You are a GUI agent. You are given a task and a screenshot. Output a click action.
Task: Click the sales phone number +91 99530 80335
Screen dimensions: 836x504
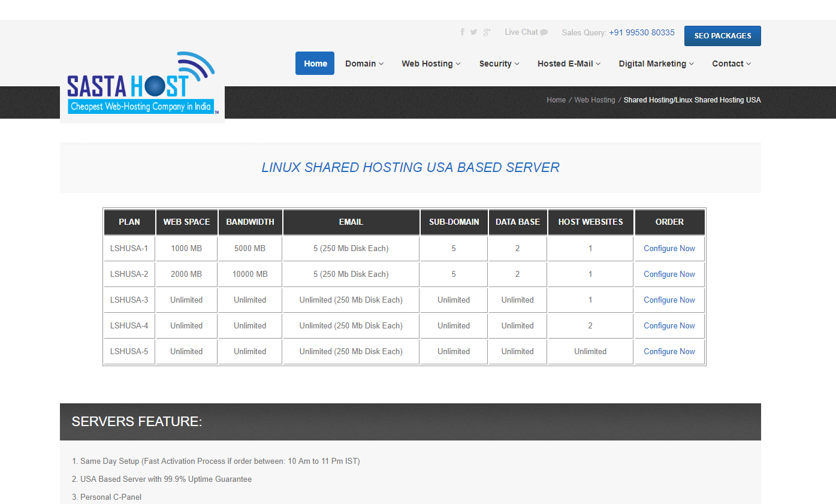[642, 32]
